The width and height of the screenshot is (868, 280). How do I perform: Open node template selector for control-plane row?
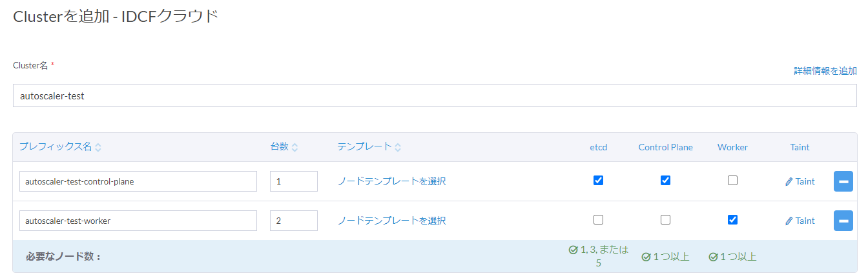pyautogui.click(x=391, y=181)
